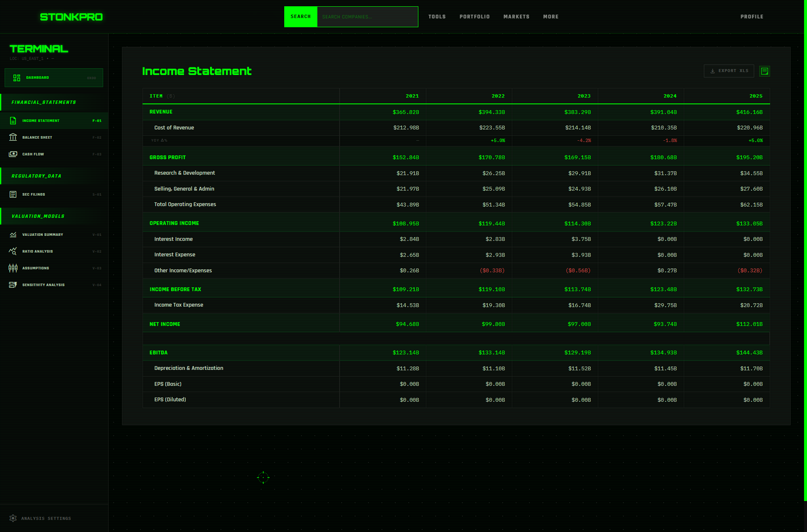Open Assumptions sliders icon
807x532 pixels.
(x=13, y=268)
